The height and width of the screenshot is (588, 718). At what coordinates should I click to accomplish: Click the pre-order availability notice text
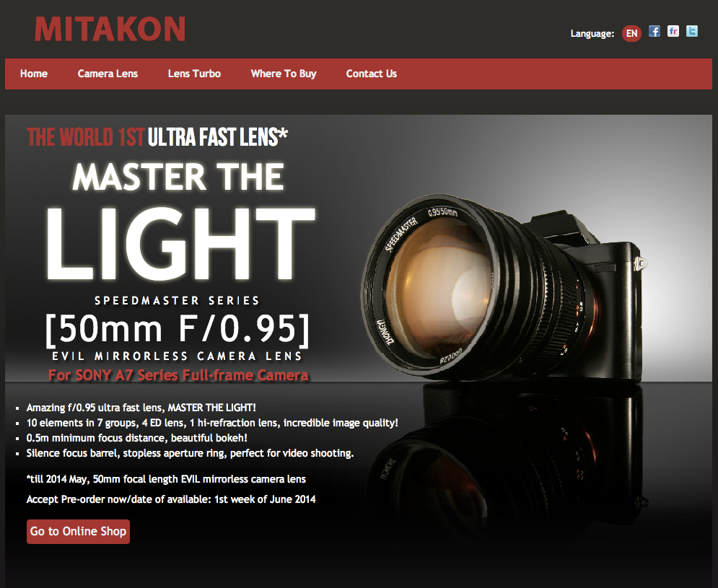pos(171,499)
